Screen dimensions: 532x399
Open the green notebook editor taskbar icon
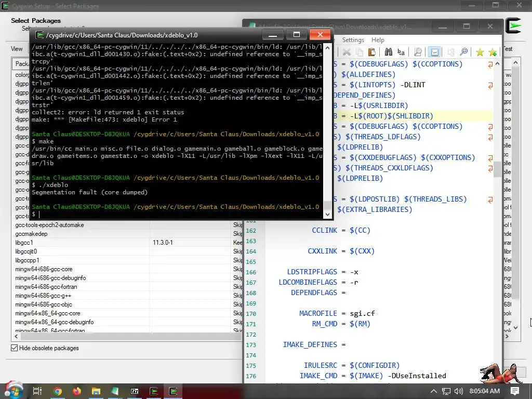pos(115,391)
